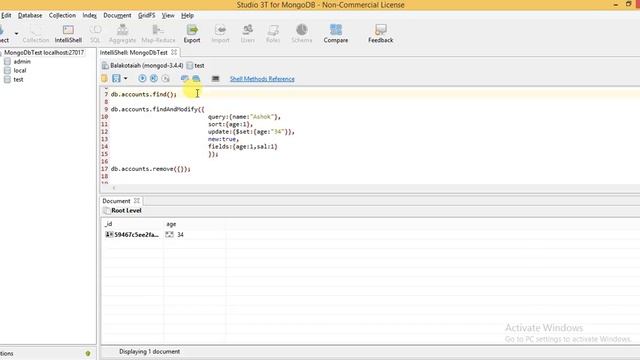Click the type icon beside age value 34
The image size is (640, 360).
pyautogui.click(x=169, y=234)
